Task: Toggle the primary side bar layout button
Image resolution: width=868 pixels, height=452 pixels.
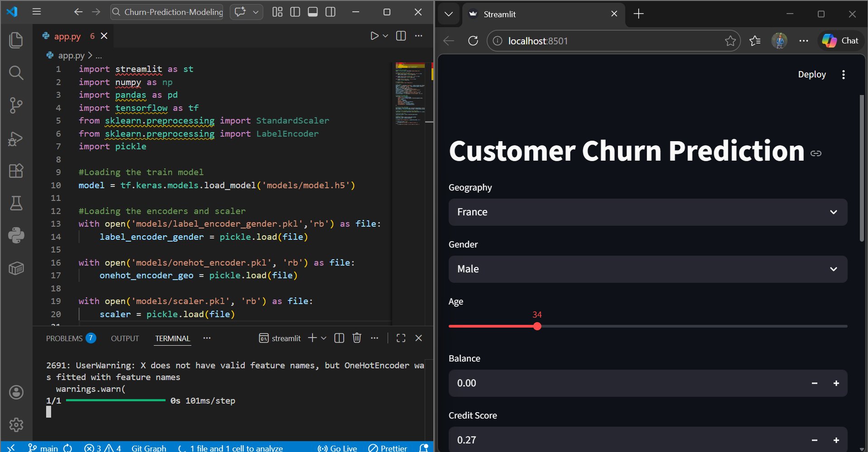Action: [x=295, y=12]
